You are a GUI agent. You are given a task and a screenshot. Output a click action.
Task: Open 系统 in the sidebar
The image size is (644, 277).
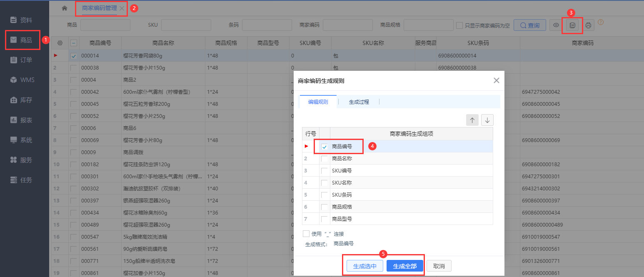[22, 140]
